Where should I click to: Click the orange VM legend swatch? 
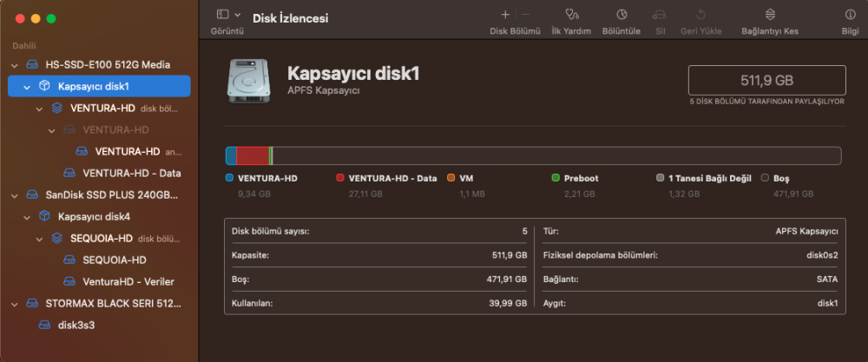[450, 178]
